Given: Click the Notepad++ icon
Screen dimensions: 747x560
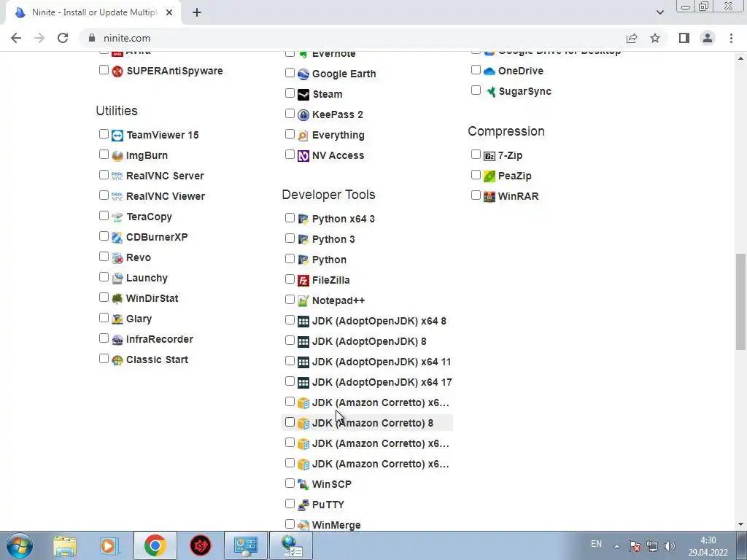Looking at the screenshot, I should [x=303, y=301].
